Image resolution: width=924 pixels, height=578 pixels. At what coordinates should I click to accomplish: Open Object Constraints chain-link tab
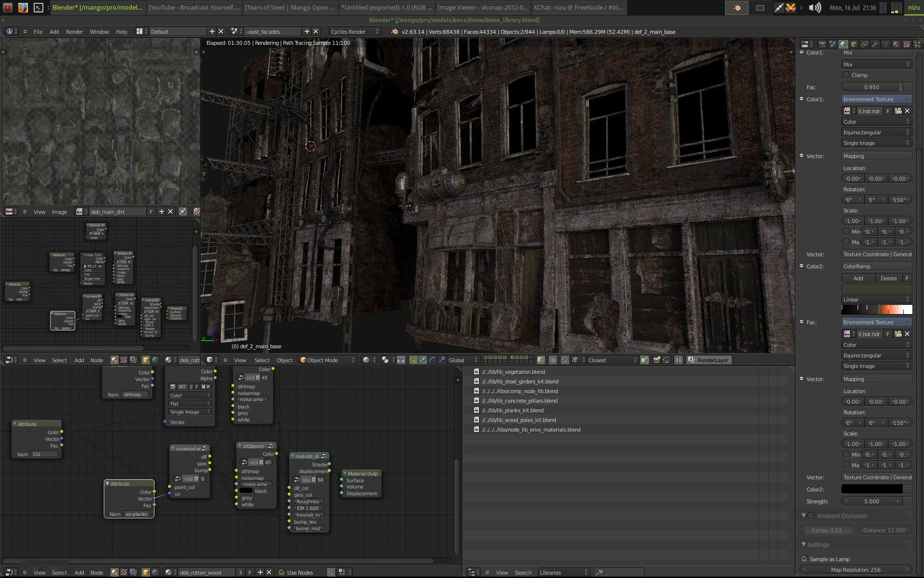[x=864, y=44]
